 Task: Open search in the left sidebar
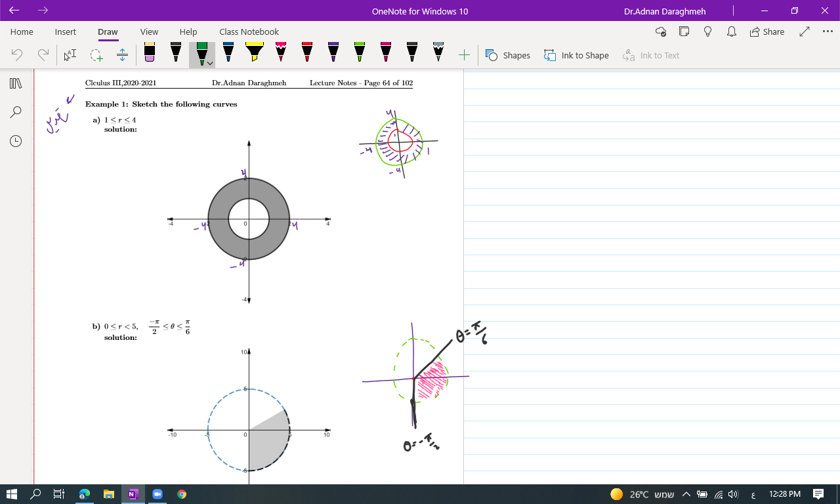pyautogui.click(x=16, y=112)
